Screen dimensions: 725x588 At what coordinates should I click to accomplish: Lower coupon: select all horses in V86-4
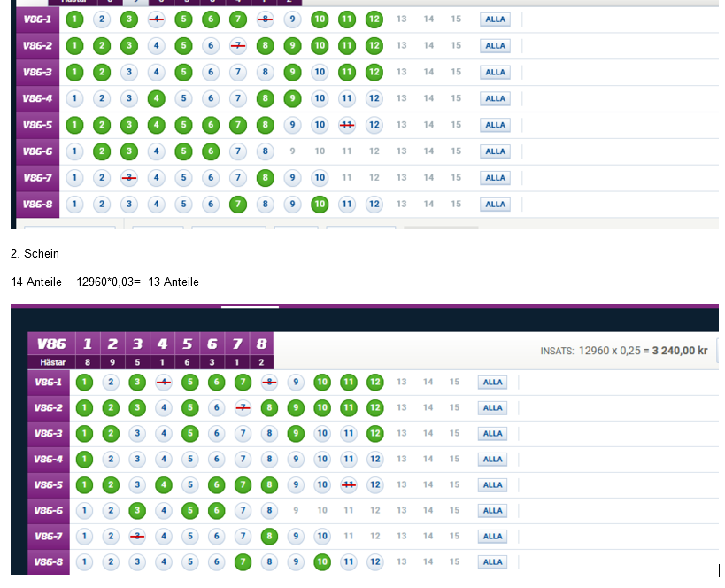(492, 459)
